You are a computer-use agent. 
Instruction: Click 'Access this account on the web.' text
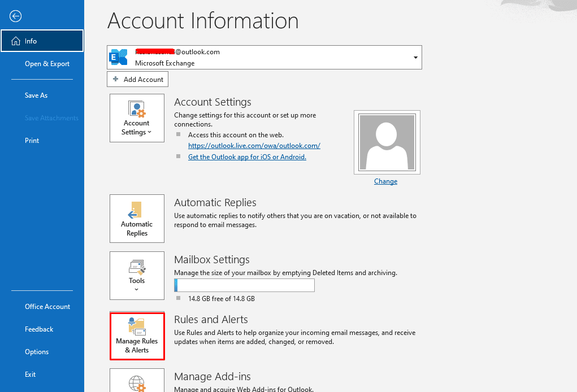(x=236, y=135)
